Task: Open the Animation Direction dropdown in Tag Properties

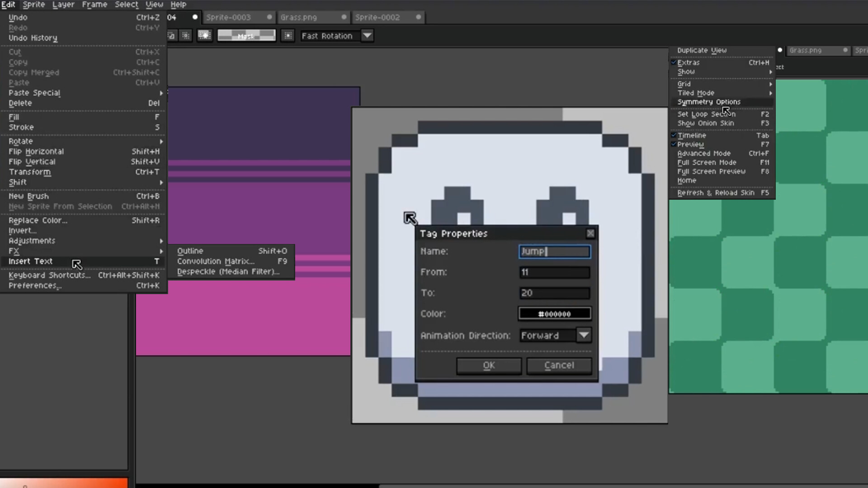Action: coord(584,335)
